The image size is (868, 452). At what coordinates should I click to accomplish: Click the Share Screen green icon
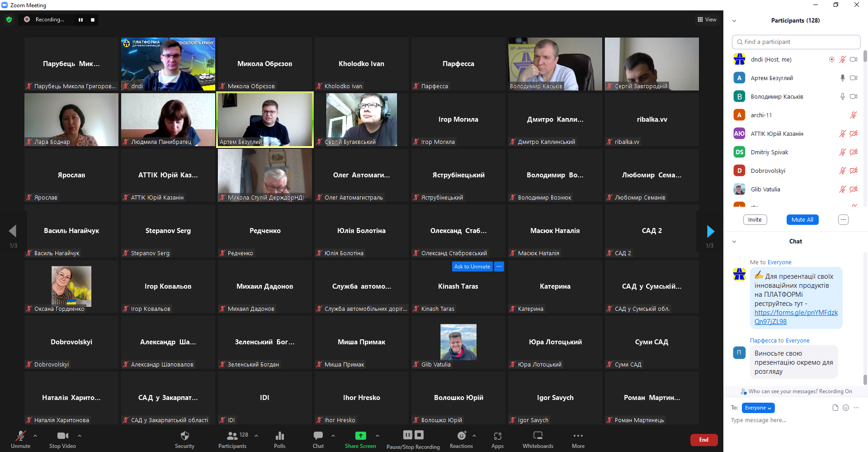[x=360, y=436]
